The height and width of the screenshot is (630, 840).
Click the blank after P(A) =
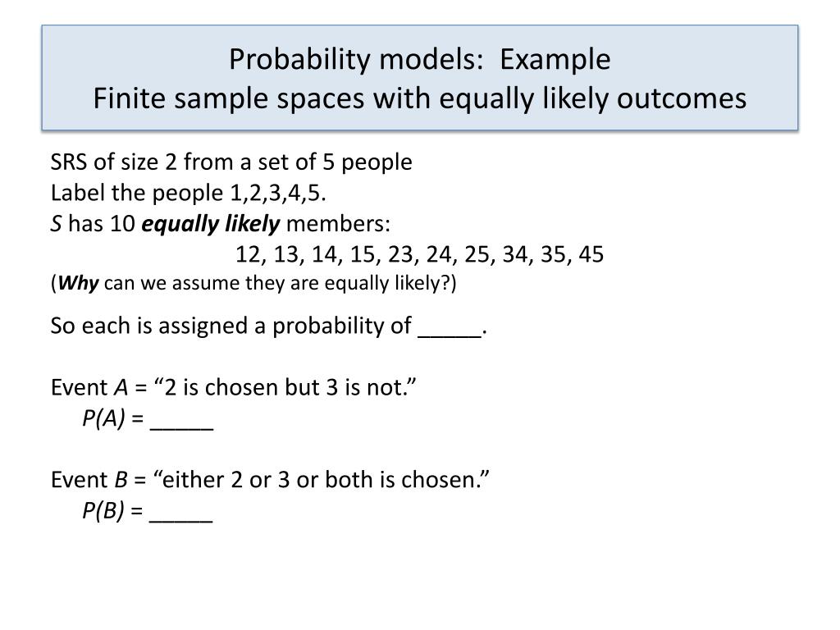(x=182, y=421)
